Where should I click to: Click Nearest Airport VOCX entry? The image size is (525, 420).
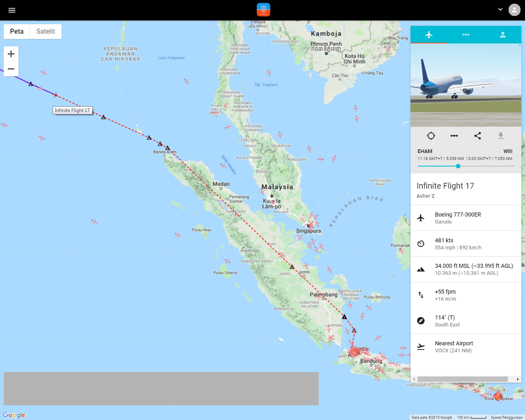click(466, 347)
